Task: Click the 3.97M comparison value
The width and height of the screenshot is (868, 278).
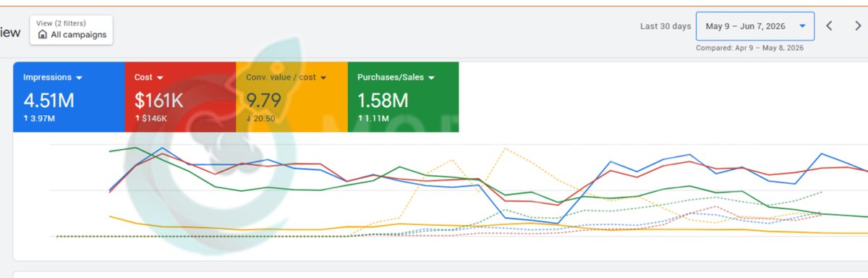Action: pyautogui.click(x=41, y=119)
